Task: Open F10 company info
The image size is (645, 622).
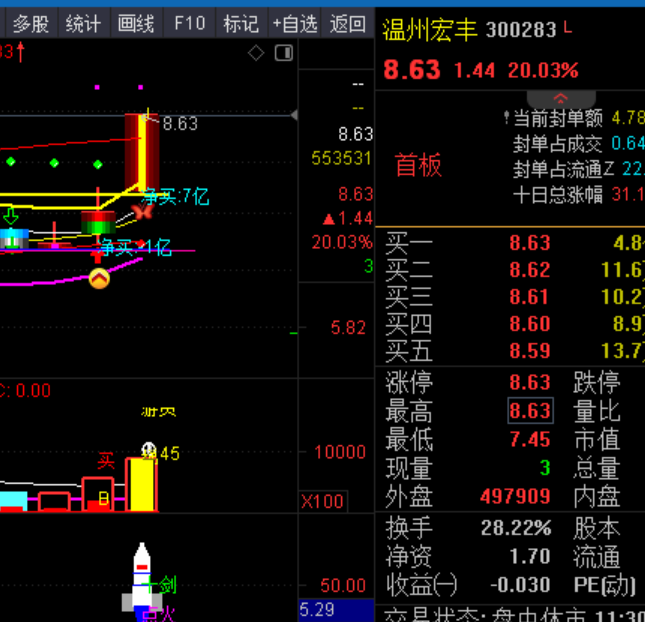Action: pos(190,24)
